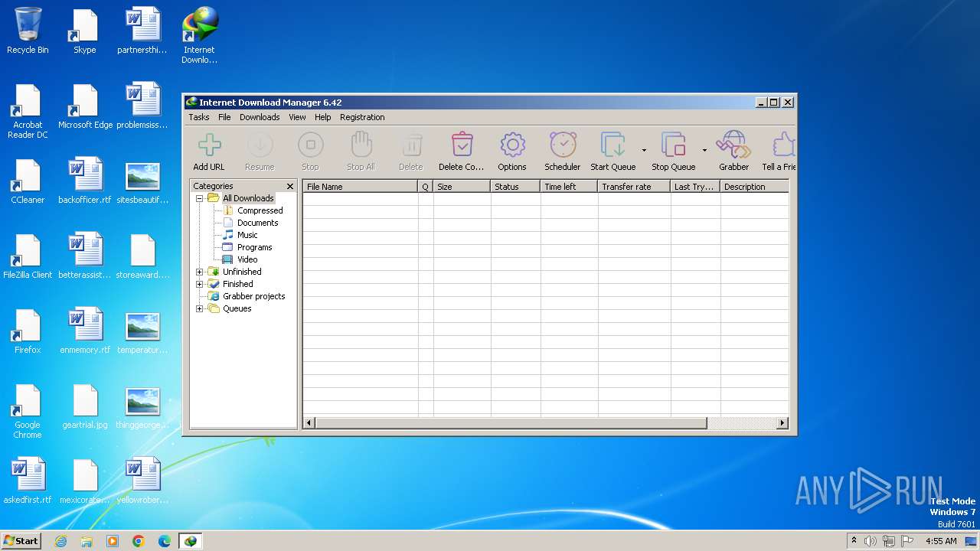Sort by Status column header
Image resolution: width=980 pixels, height=551 pixels.
pyautogui.click(x=515, y=187)
